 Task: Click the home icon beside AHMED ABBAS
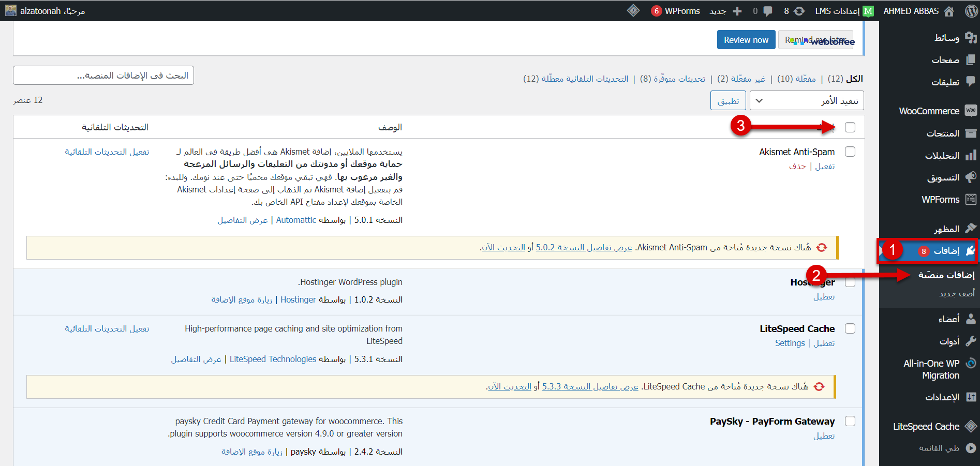tap(949, 11)
